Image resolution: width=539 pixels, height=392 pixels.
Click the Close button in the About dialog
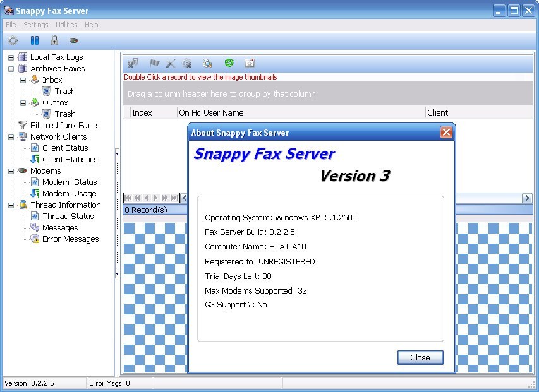click(x=420, y=357)
